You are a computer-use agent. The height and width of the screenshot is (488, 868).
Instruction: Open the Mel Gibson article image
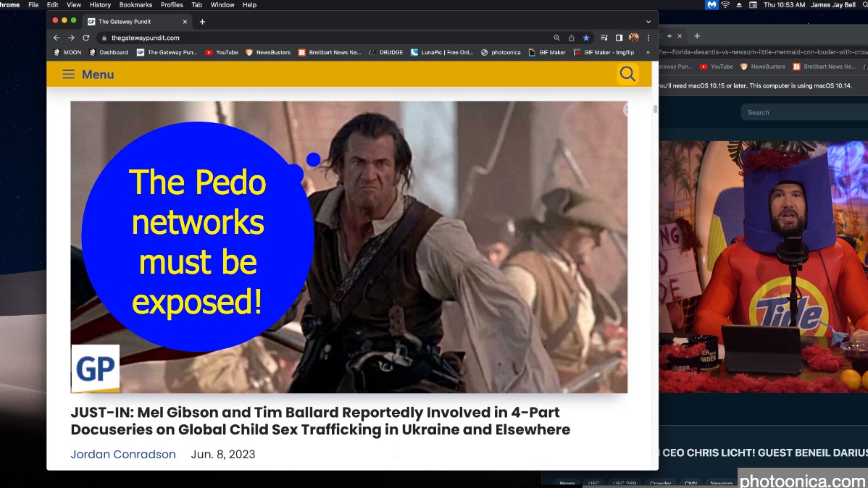[349, 247]
